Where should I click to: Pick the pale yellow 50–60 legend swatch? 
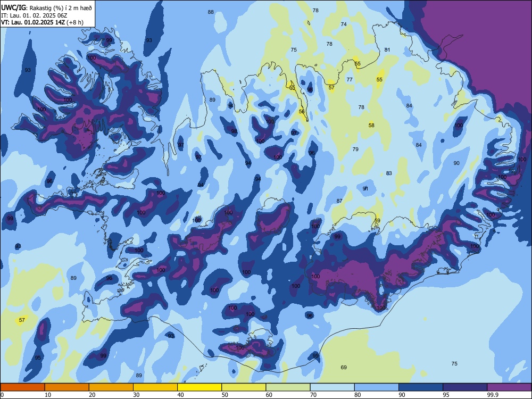244,387
